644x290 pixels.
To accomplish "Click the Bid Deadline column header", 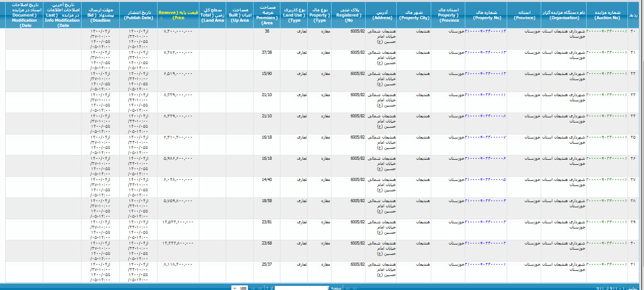I will (x=100, y=14).
